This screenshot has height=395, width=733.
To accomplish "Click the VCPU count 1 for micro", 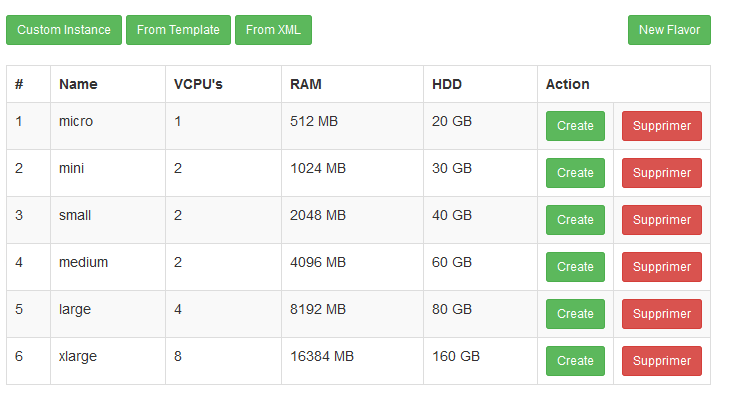I will pyautogui.click(x=178, y=122).
